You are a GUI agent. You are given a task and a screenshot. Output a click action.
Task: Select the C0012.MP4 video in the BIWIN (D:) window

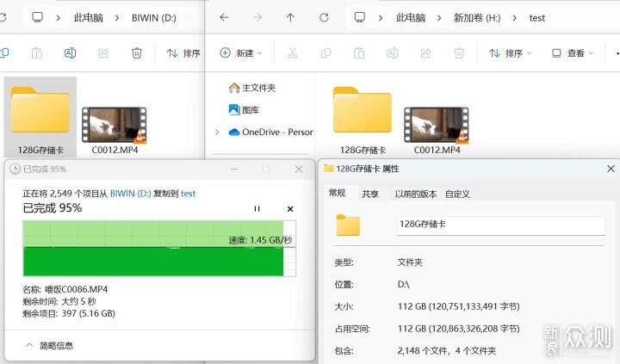[115, 131]
